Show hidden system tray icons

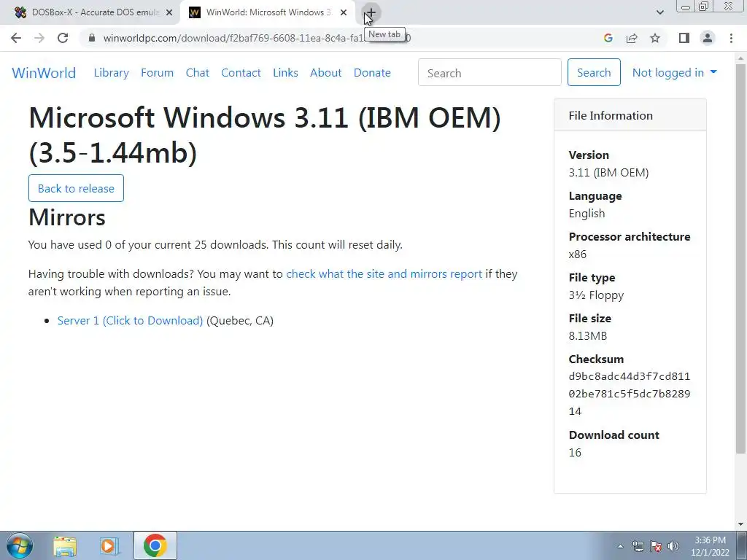pyautogui.click(x=620, y=546)
